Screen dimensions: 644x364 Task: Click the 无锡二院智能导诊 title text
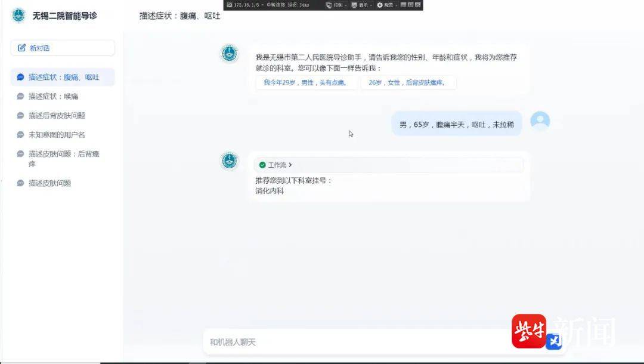point(64,16)
